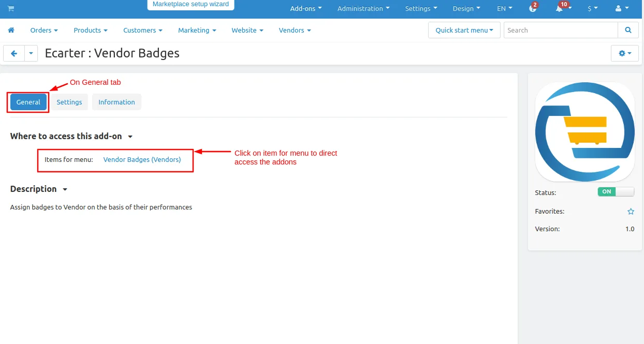Go back using the left arrow button
644x344 pixels.
click(x=14, y=53)
